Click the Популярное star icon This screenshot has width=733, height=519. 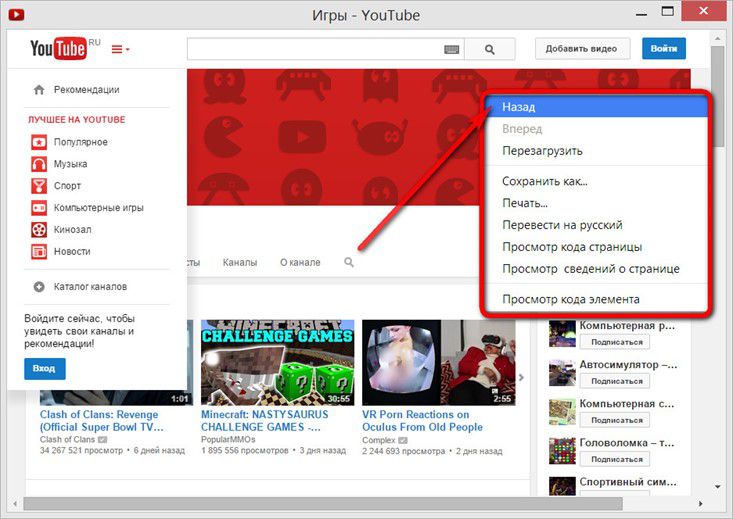pyautogui.click(x=39, y=142)
